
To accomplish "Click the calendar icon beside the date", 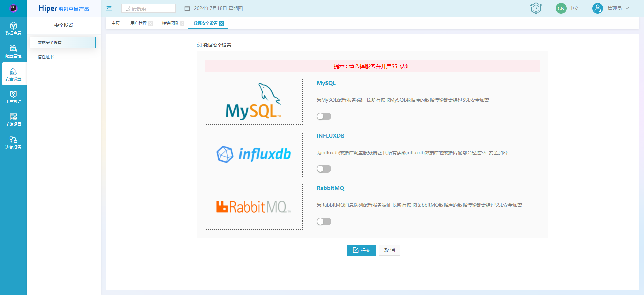I will [187, 8].
